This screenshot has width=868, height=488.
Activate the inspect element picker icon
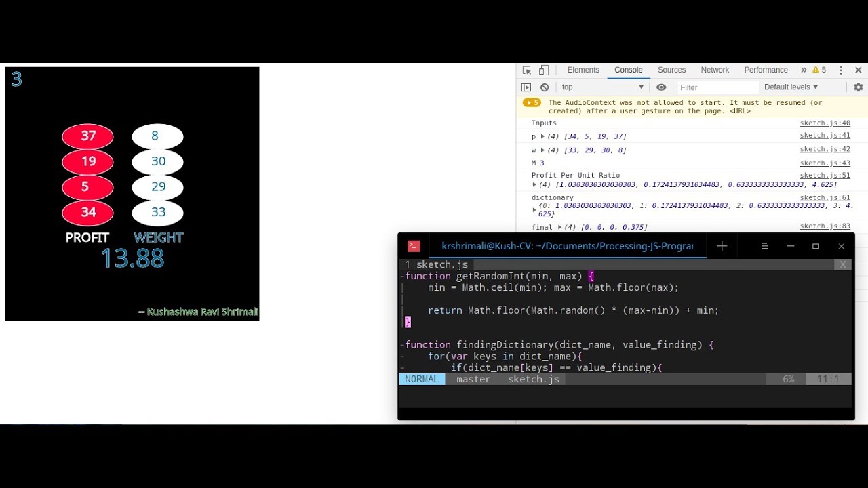click(x=527, y=70)
